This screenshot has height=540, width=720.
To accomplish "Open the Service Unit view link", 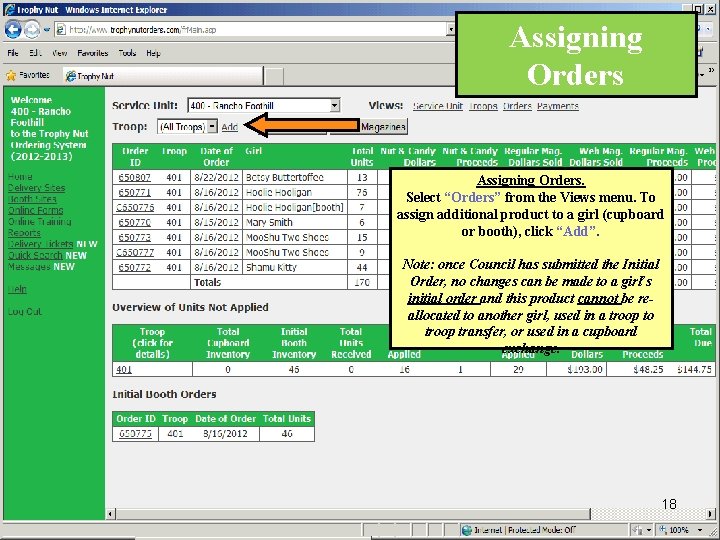I will (438, 106).
